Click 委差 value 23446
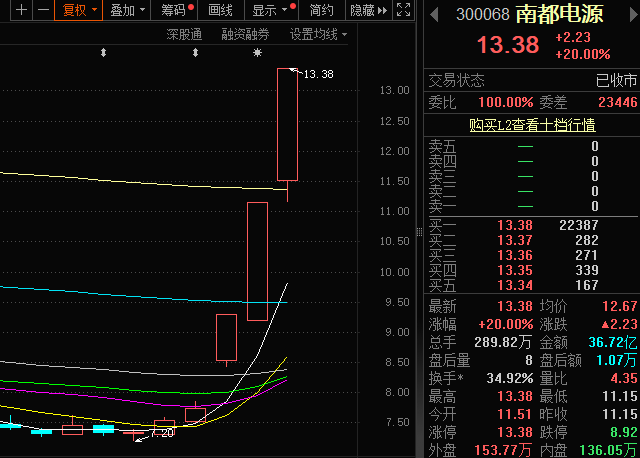640x458 pixels. coord(618,102)
